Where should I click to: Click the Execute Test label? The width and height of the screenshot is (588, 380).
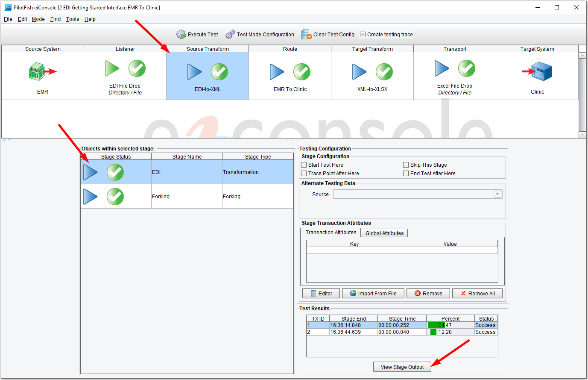tap(203, 35)
